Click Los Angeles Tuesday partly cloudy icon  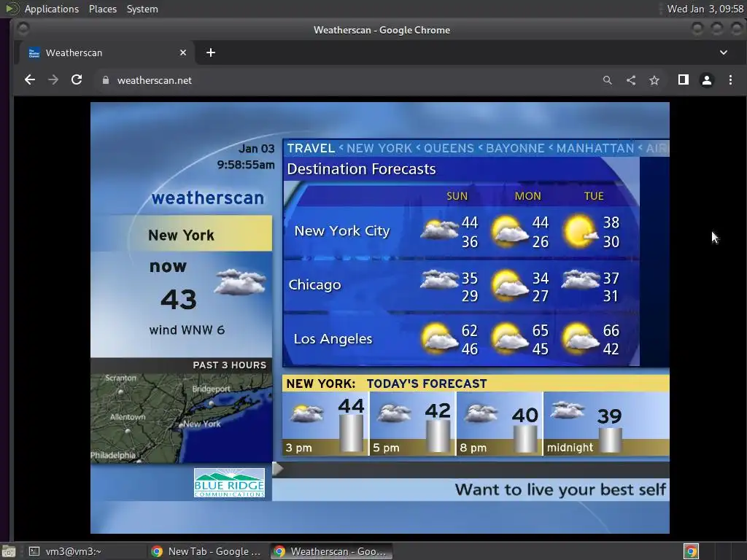[x=580, y=339]
